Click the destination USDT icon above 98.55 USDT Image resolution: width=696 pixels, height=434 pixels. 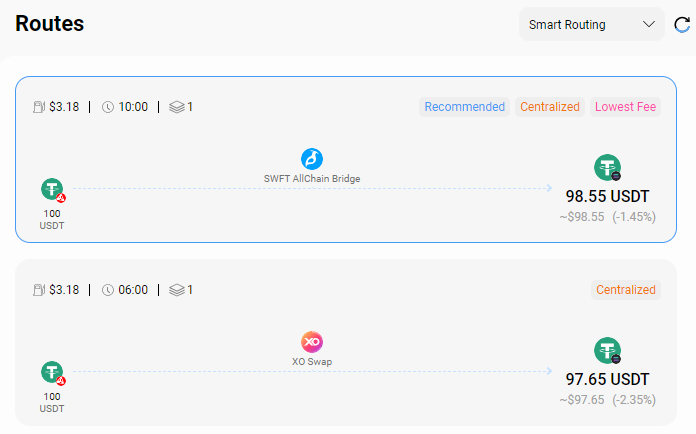point(607,167)
